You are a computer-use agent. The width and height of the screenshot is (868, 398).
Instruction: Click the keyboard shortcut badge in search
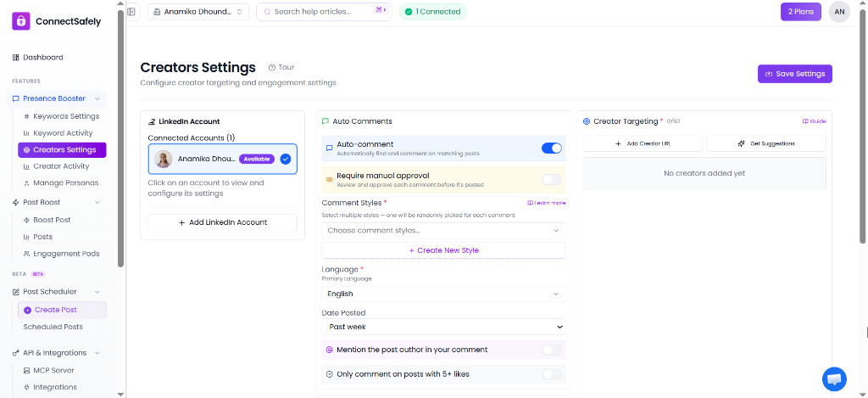click(x=381, y=11)
